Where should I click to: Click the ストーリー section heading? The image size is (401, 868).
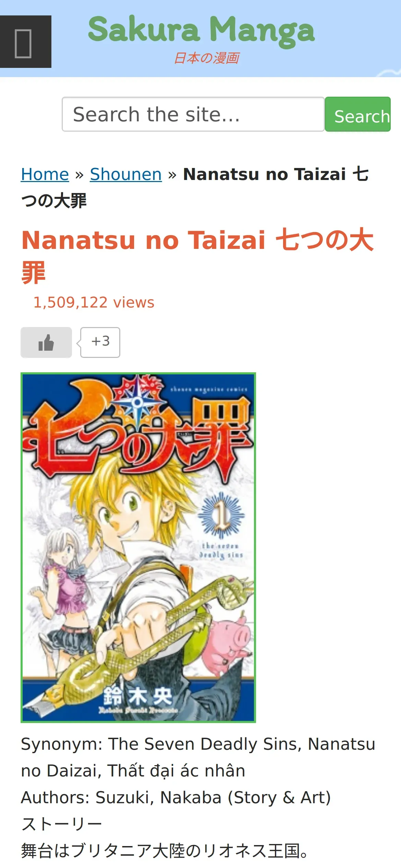61,824
